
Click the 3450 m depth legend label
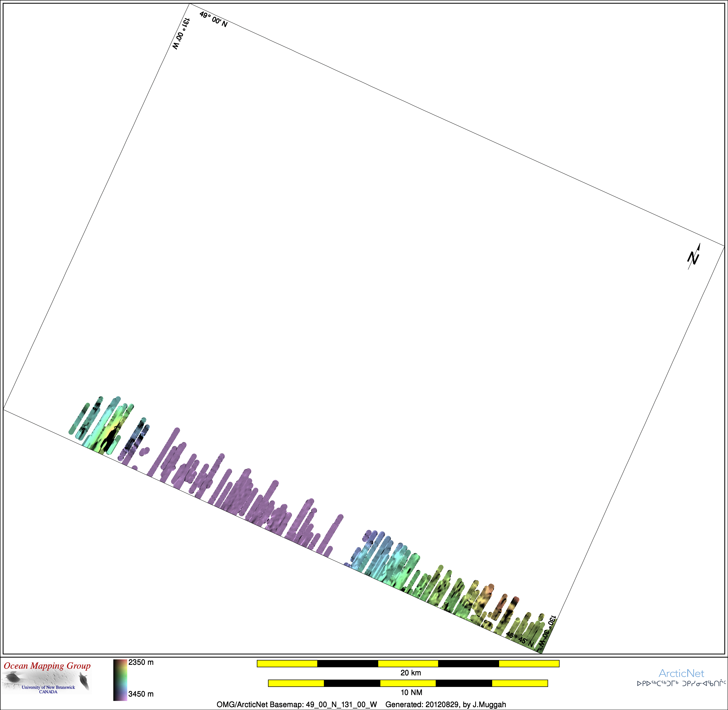pyautogui.click(x=141, y=694)
